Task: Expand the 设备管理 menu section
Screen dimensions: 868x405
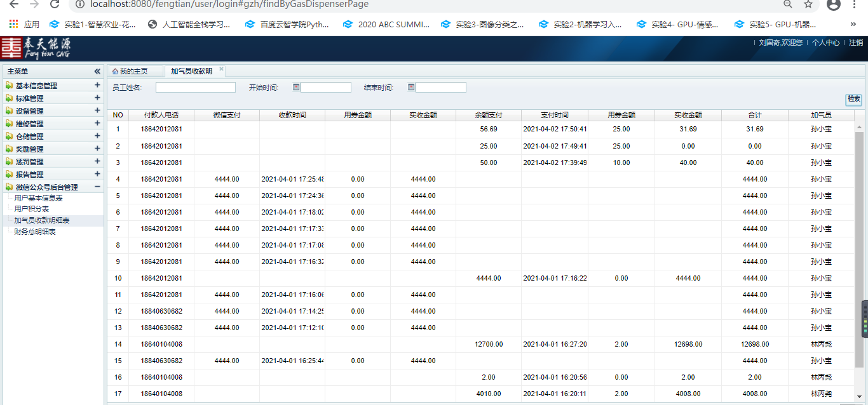Action: click(x=97, y=110)
